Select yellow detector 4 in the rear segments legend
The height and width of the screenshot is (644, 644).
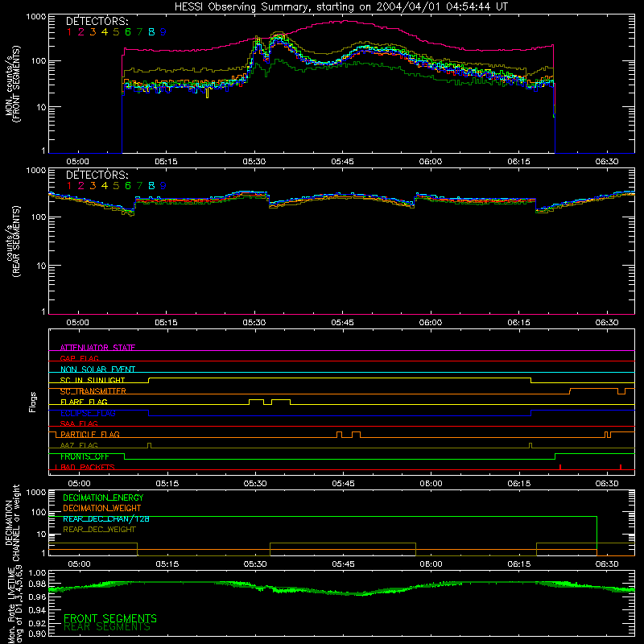tap(105, 186)
